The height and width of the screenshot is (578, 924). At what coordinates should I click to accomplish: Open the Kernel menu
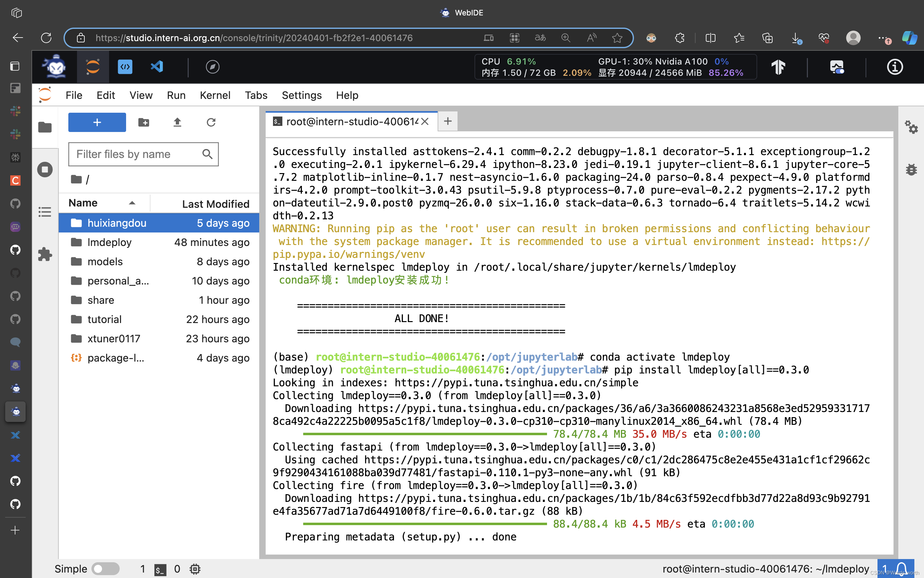coord(215,95)
